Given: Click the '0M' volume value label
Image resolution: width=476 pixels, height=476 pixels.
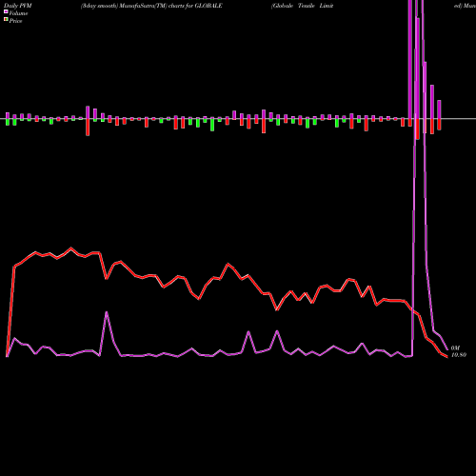Looking at the screenshot, I should (x=455, y=348).
